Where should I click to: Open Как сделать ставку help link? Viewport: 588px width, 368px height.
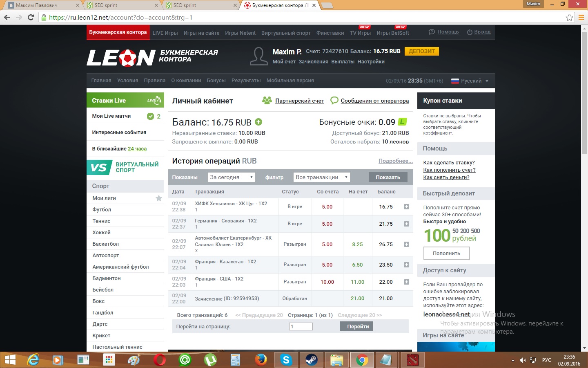449,163
